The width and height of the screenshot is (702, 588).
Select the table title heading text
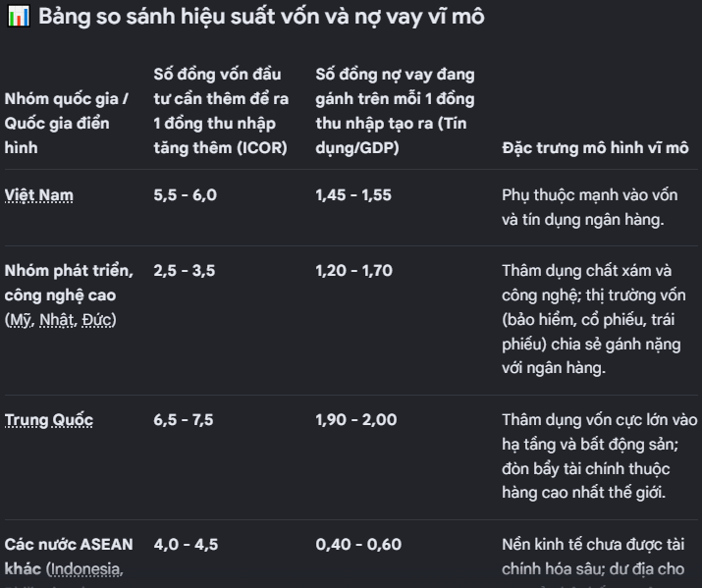(x=261, y=17)
